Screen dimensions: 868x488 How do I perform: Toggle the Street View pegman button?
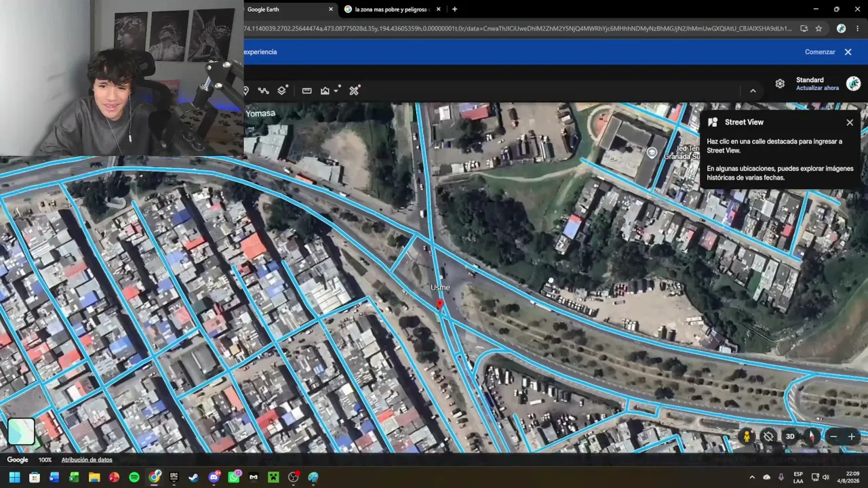tap(747, 436)
